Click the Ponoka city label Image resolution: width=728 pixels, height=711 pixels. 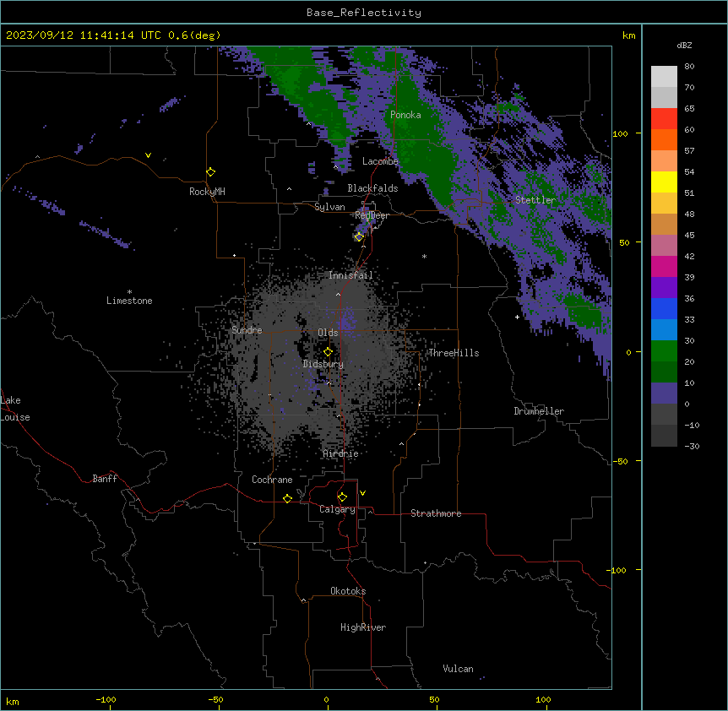(405, 115)
